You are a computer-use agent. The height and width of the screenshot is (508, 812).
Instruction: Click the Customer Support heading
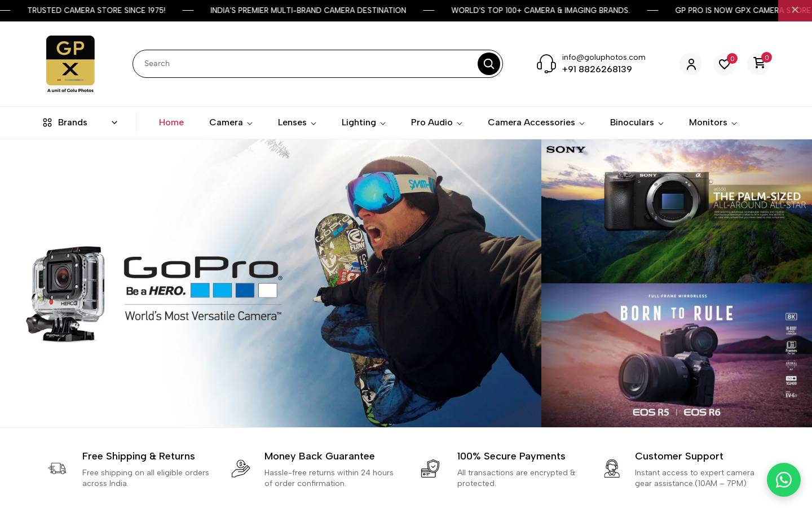tap(679, 456)
